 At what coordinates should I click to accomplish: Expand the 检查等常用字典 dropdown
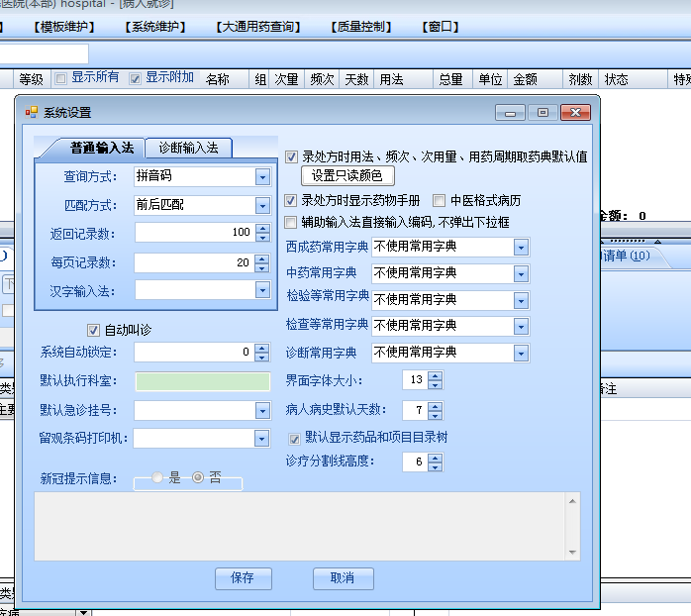521,327
